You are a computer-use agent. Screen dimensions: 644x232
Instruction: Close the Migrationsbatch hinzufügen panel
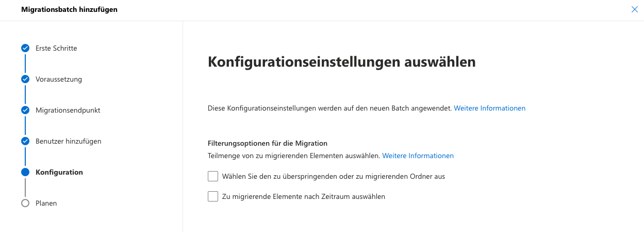click(634, 9)
